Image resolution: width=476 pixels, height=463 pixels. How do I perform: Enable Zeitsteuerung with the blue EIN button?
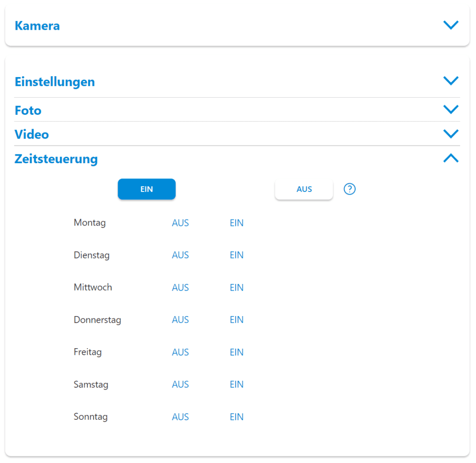[x=146, y=189]
